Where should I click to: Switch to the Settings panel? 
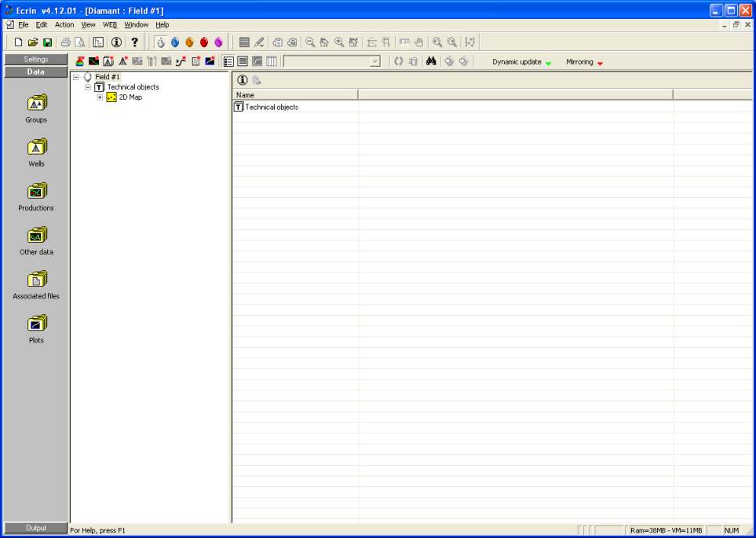click(x=35, y=60)
